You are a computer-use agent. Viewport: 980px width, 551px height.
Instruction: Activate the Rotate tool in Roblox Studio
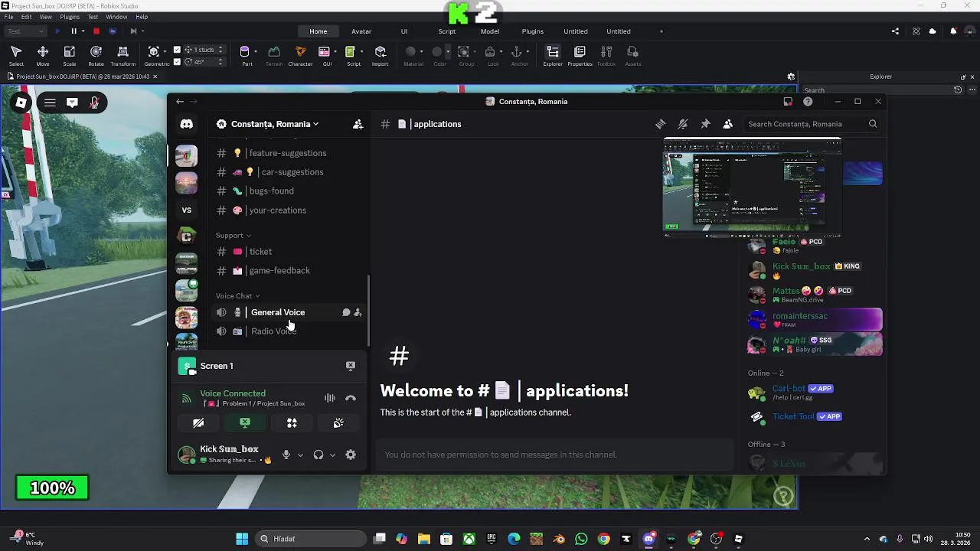pos(96,55)
